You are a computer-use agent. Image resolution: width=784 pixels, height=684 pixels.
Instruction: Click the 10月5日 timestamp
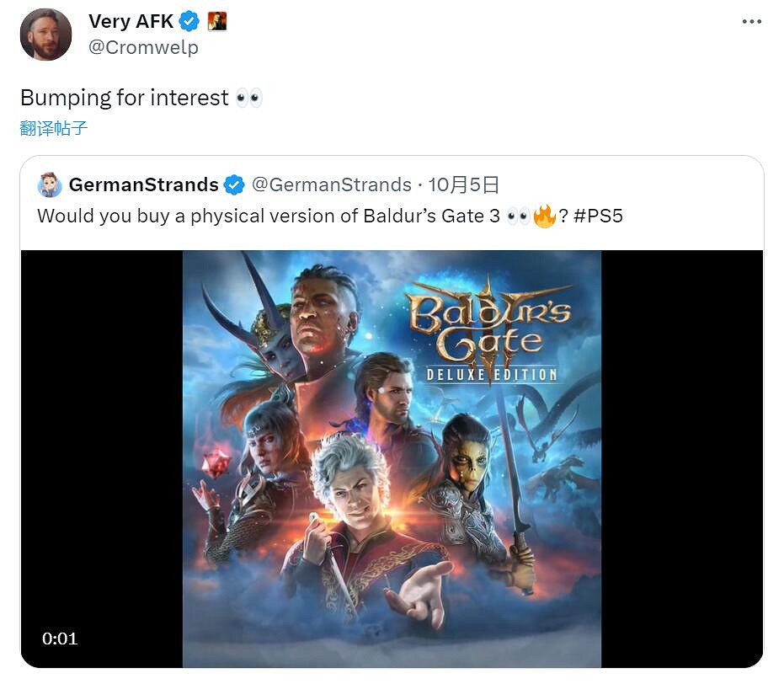pyautogui.click(x=463, y=185)
